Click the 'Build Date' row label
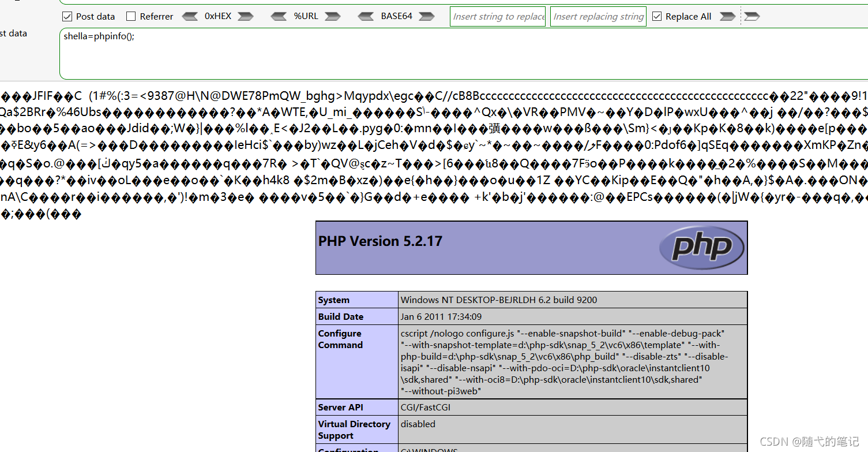This screenshot has width=868, height=452. 341,316
